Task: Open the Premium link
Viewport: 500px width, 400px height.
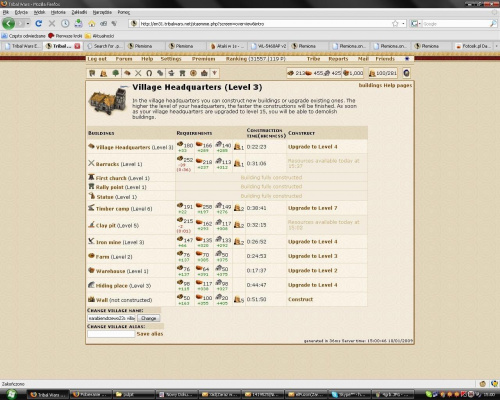Action: [x=203, y=59]
